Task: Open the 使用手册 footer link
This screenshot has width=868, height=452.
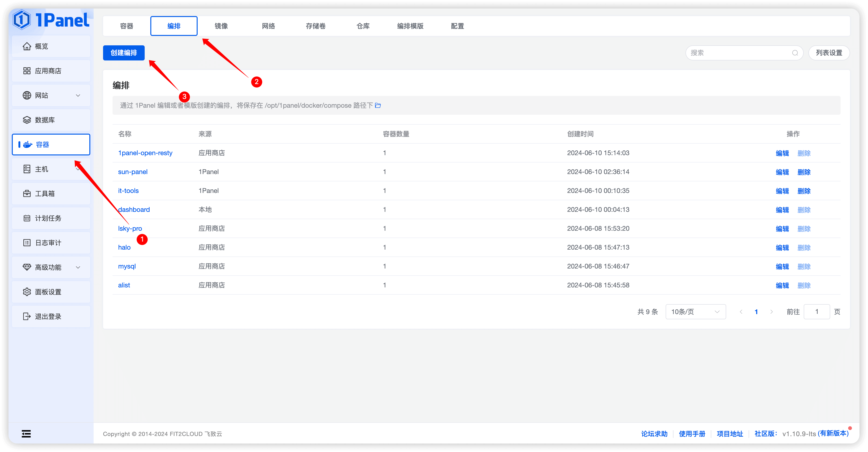Action: (692, 434)
